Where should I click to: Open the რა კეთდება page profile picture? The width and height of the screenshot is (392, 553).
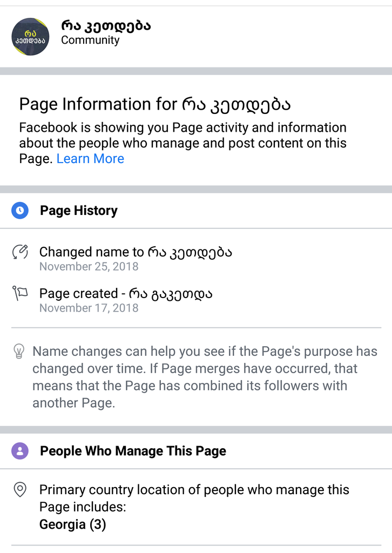30,37
